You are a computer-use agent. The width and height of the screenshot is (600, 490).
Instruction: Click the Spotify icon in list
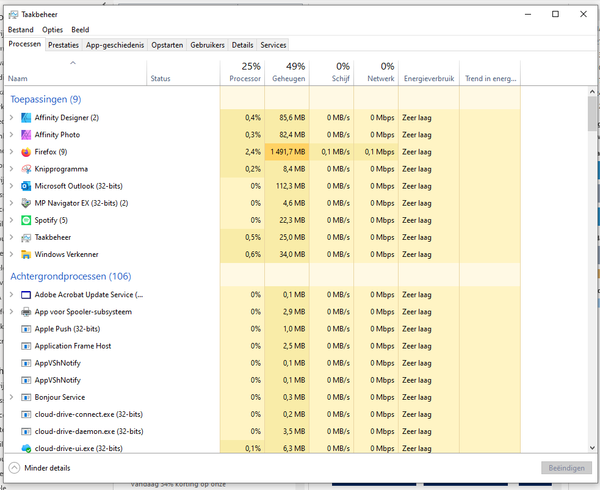(x=26, y=220)
